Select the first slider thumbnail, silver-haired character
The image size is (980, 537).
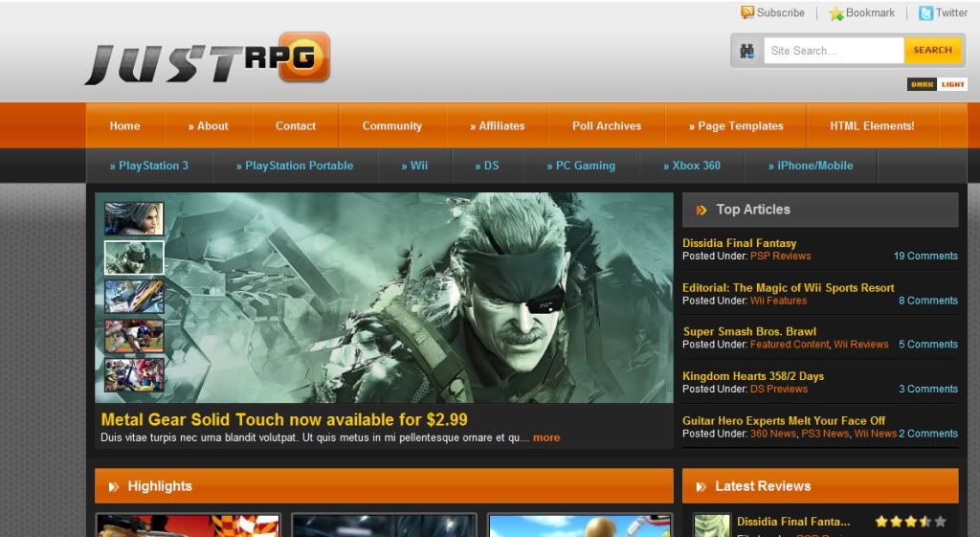point(134,218)
